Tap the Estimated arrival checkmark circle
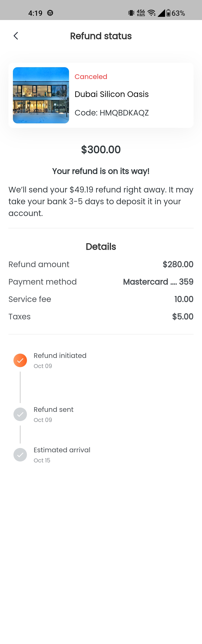Viewport: 202px width, 644px height. (20, 455)
